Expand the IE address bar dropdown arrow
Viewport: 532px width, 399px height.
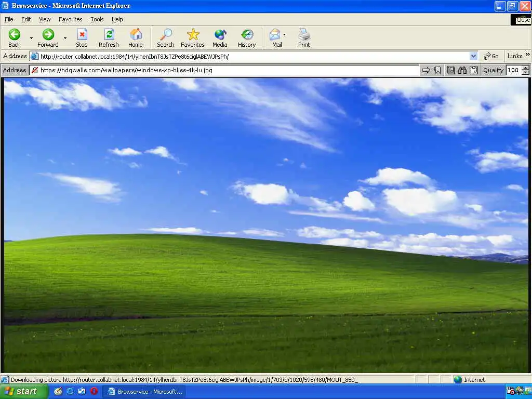tap(473, 56)
